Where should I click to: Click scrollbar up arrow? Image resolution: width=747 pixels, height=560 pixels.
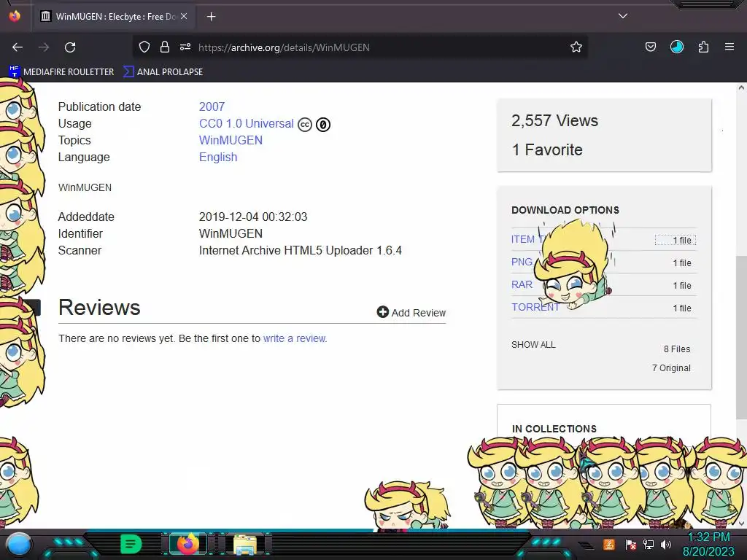pos(741,87)
